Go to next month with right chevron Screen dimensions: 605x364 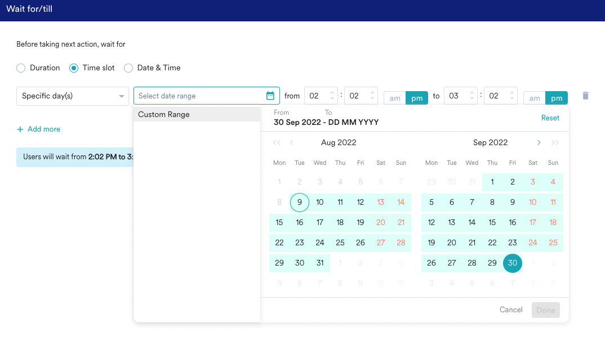tap(539, 143)
